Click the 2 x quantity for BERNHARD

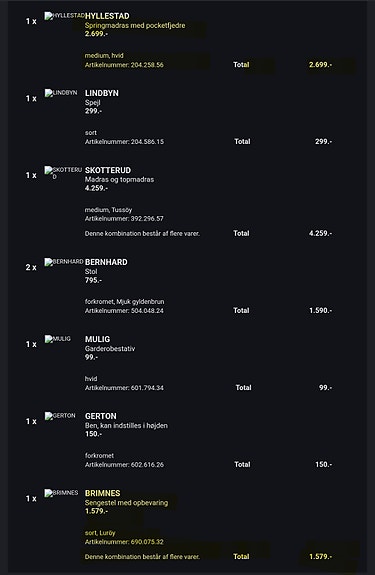[x=31, y=267]
